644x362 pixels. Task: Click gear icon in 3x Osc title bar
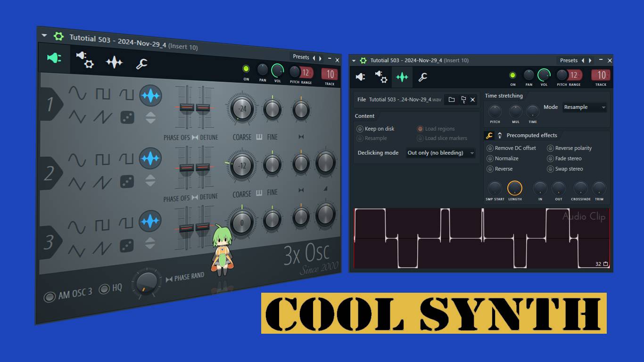58,36
